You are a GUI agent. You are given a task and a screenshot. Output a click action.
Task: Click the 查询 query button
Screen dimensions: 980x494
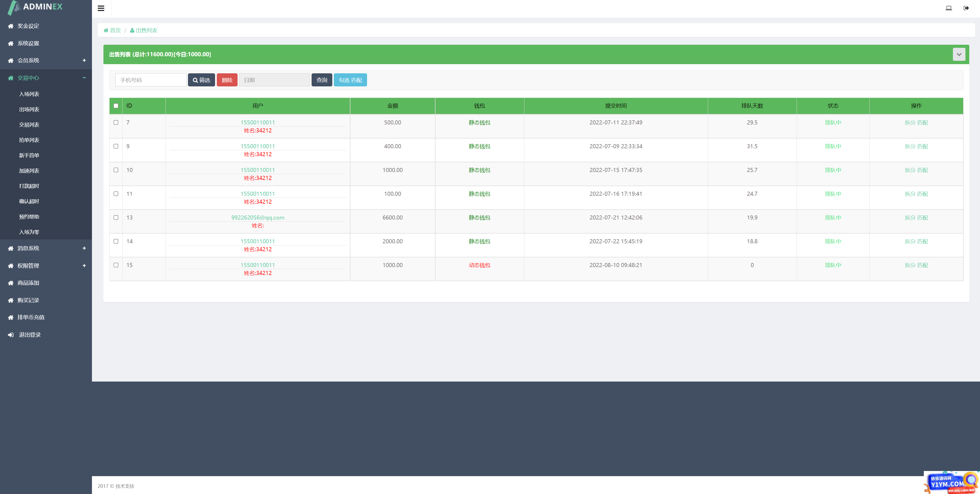[x=322, y=80]
